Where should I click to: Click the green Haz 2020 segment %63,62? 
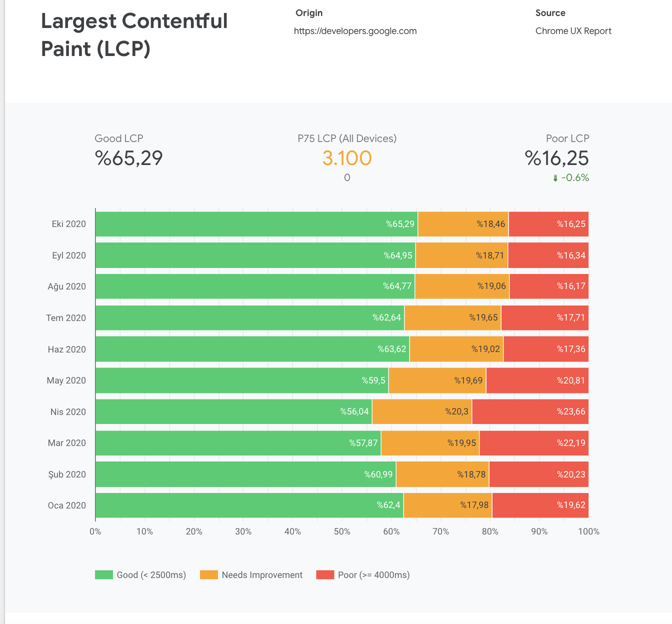point(252,349)
